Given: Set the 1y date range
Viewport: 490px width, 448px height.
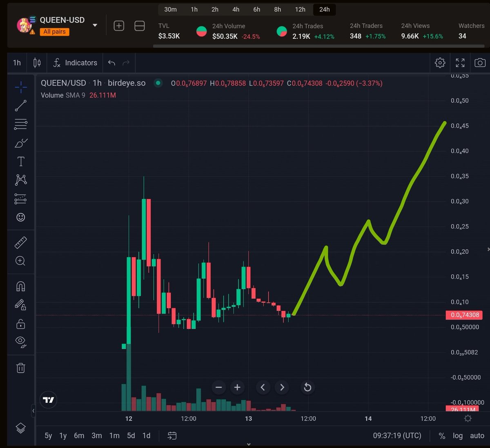Looking at the screenshot, I should point(63,436).
